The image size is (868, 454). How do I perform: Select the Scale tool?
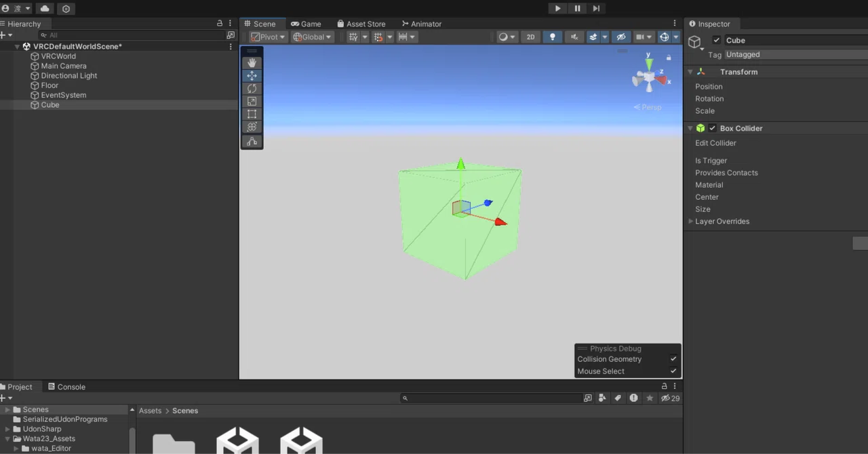click(252, 102)
